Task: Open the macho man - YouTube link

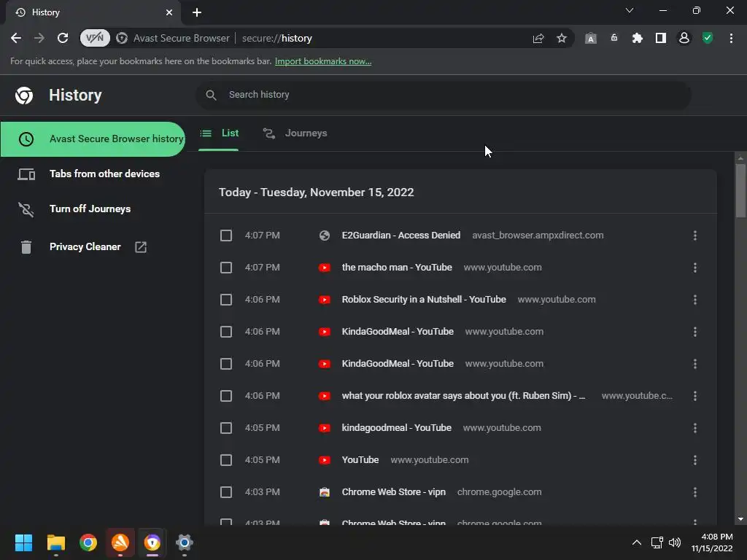Action: tap(397, 268)
